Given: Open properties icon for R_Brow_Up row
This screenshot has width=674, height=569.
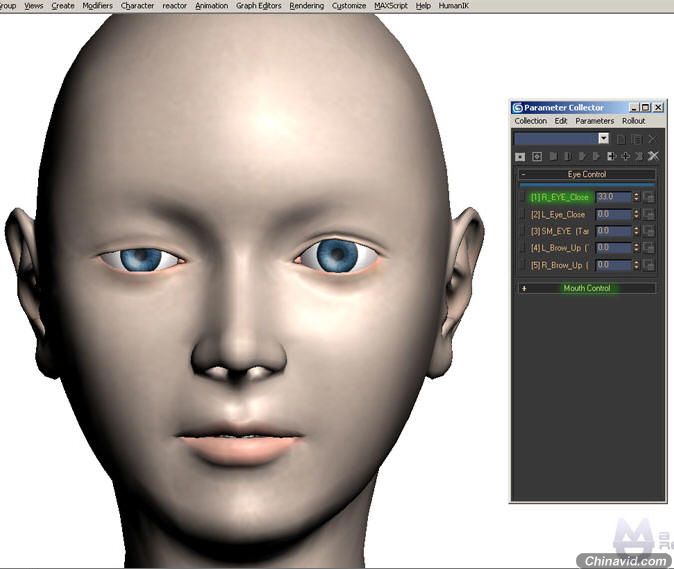Looking at the screenshot, I should 648,265.
